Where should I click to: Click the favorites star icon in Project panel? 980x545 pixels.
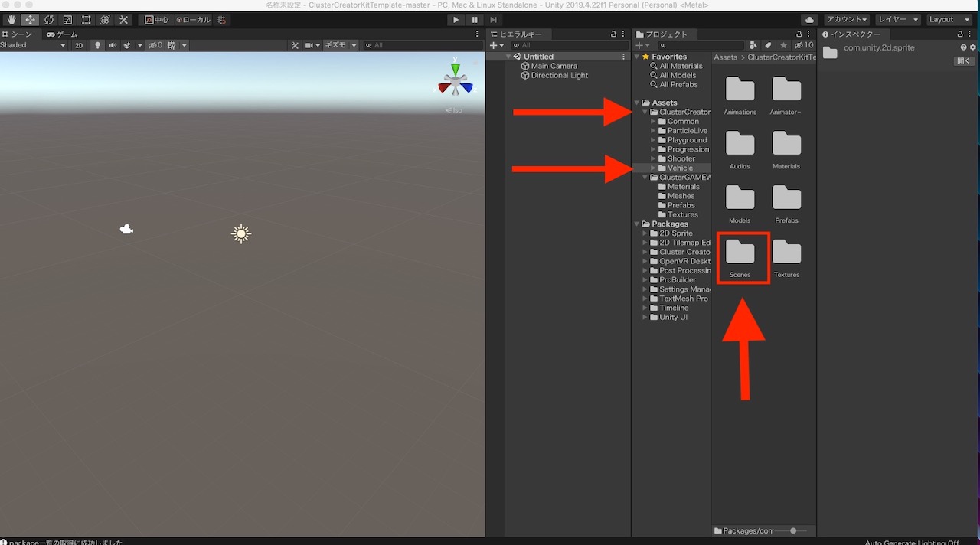(782, 45)
